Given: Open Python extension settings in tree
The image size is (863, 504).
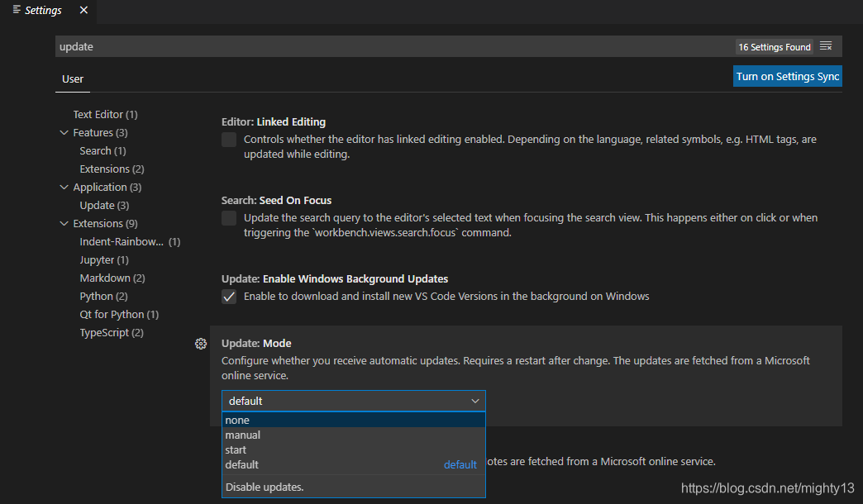Looking at the screenshot, I should tap(103, 296).
